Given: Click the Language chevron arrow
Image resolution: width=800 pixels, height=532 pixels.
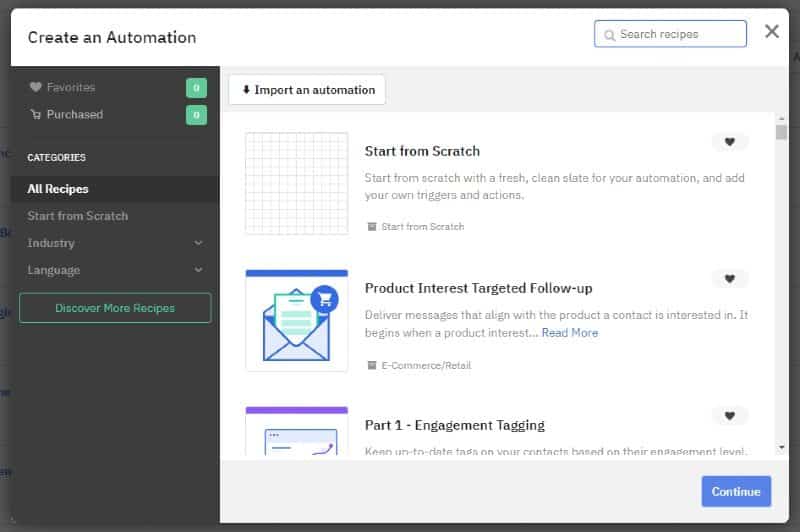Looking at the screenshot, I should pos(198,269).
